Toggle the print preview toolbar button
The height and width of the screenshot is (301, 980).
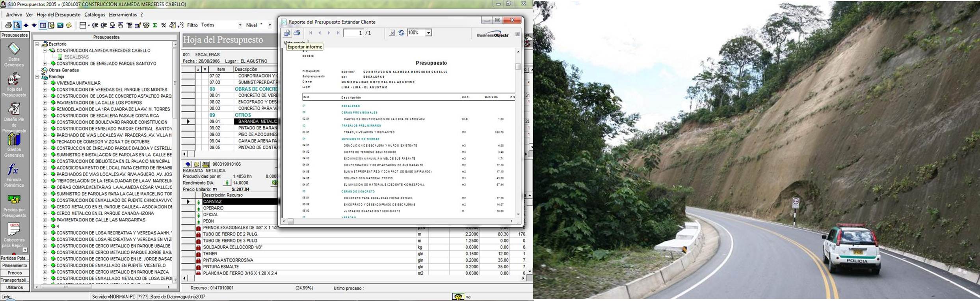(x=17, y=25)
